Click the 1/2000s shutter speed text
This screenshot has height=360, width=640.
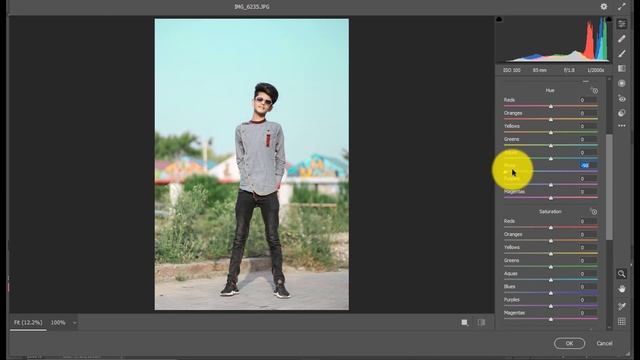pos(595,70)
